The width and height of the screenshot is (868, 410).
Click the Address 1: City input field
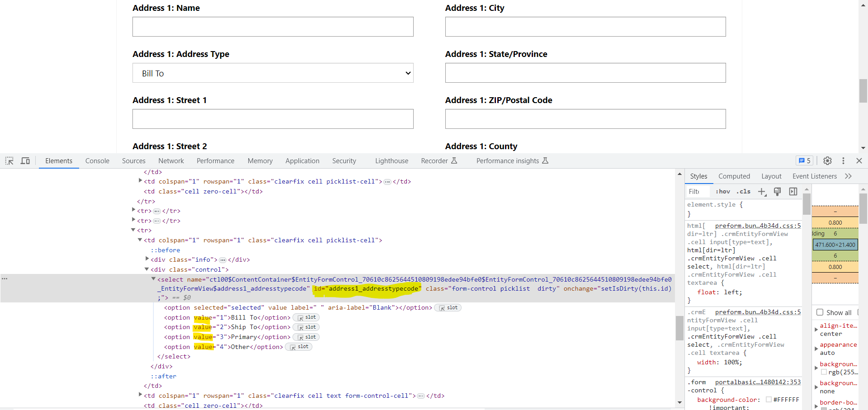pyautogui.click(x=585, y=27)
